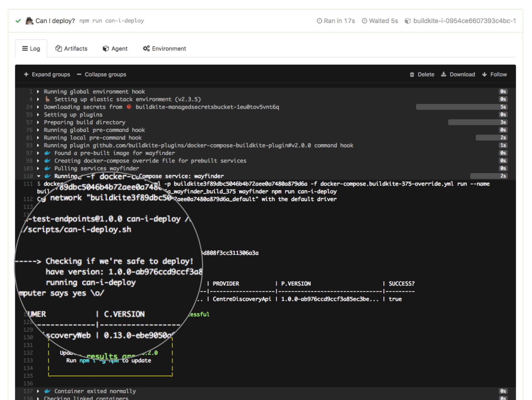Expand the Preparing build directory group
The image size is (532, 400).
[x=38, y=122]
